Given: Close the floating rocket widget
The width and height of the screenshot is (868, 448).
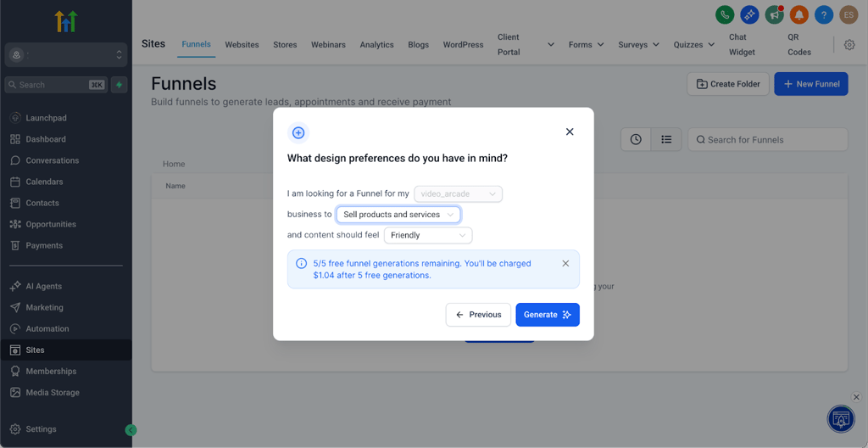Looking at the screenshot, I should click(x=856, y=397).
